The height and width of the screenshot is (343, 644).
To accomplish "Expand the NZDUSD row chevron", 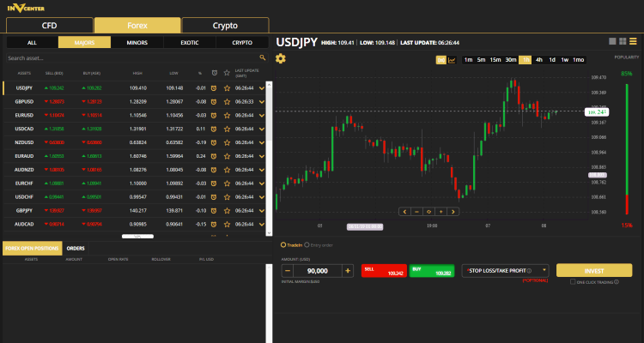I will [262, 142].
